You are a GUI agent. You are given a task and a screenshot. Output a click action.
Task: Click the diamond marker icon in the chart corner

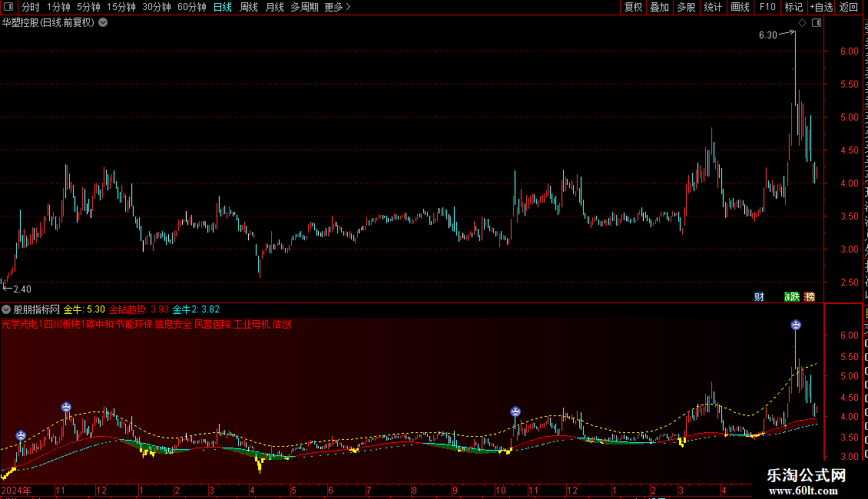(x=802, y=23)
